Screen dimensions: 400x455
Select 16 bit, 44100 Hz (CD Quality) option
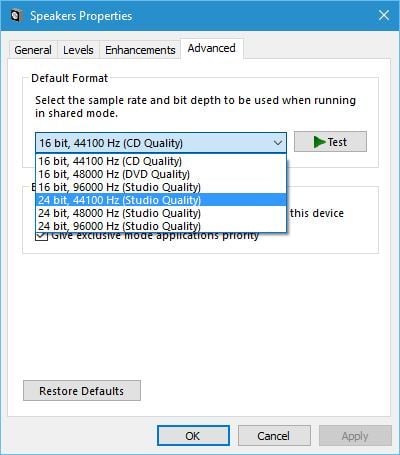pos(161,161)
